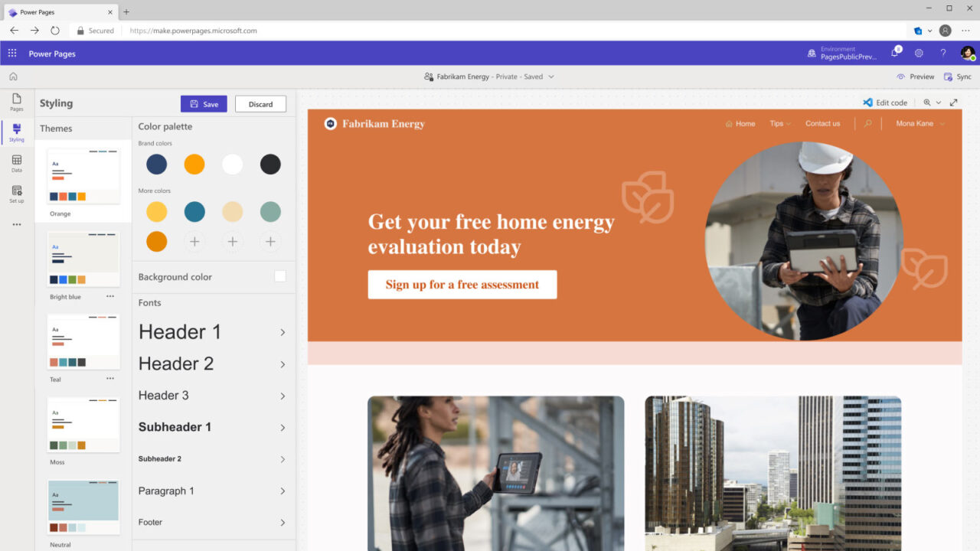Select the Bright blue theme thumbnail
The height and width of the screenshot is (551, 980).
83,258
